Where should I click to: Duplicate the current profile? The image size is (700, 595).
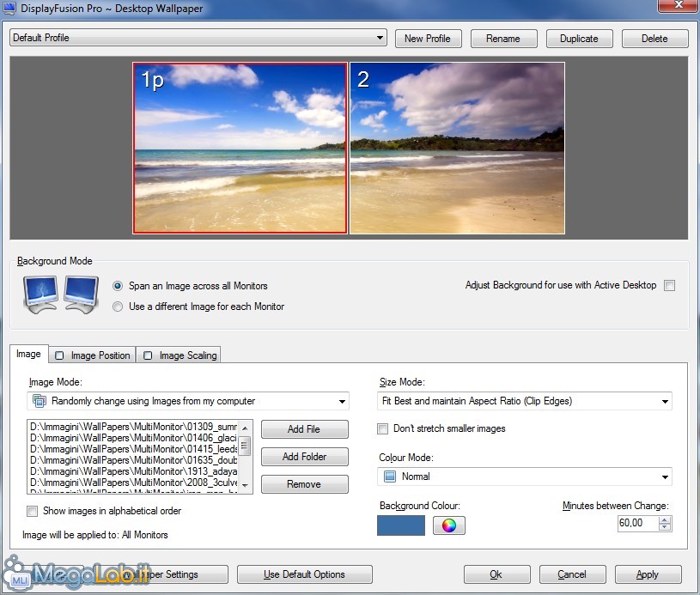tap(580, 39)
